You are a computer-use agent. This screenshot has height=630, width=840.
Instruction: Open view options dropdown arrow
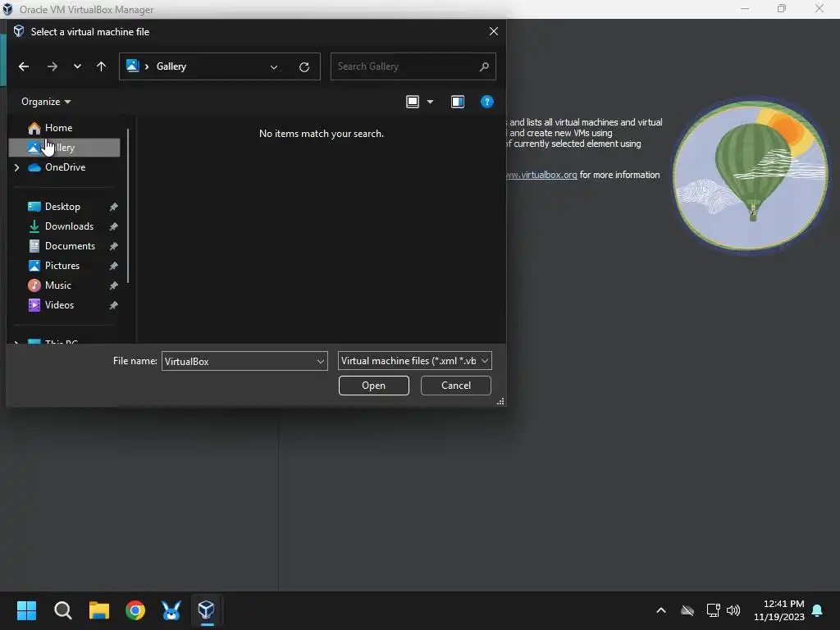pyautogui.click(x=430, y=102)
